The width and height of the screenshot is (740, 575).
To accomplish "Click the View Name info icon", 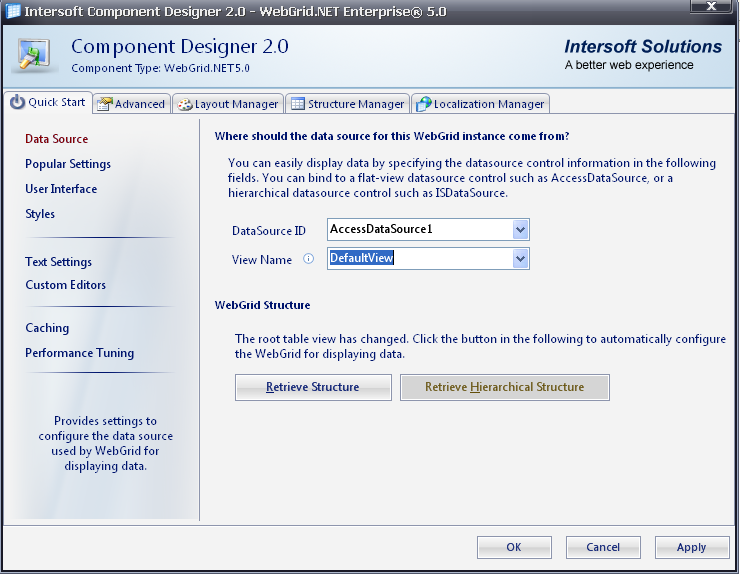I will (308, 259).
